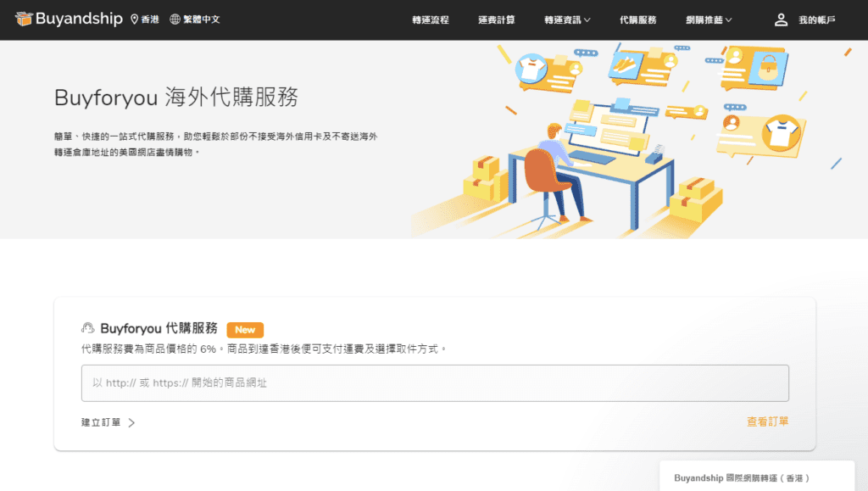
Task: Click the user account icon for 我的帳戶
Action: pyautogui.click(x=781, y=19)
